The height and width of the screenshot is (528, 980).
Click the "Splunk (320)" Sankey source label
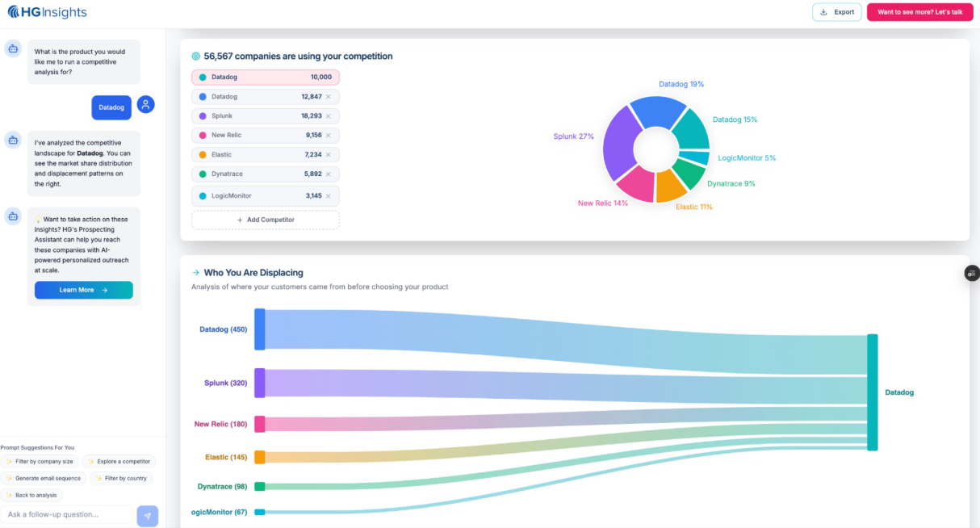226,383
